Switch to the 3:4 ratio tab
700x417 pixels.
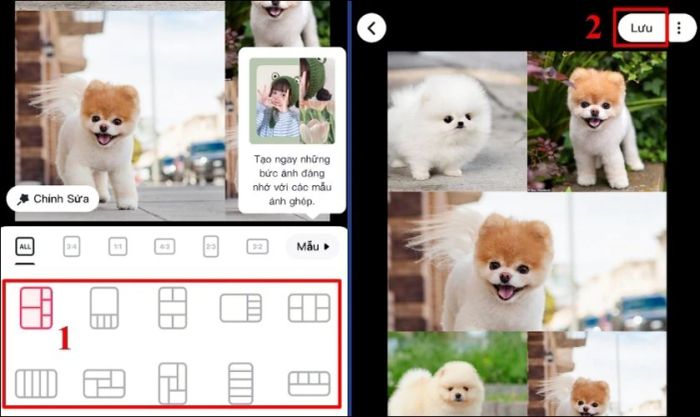pyautogui.click(x=71, y=246)
